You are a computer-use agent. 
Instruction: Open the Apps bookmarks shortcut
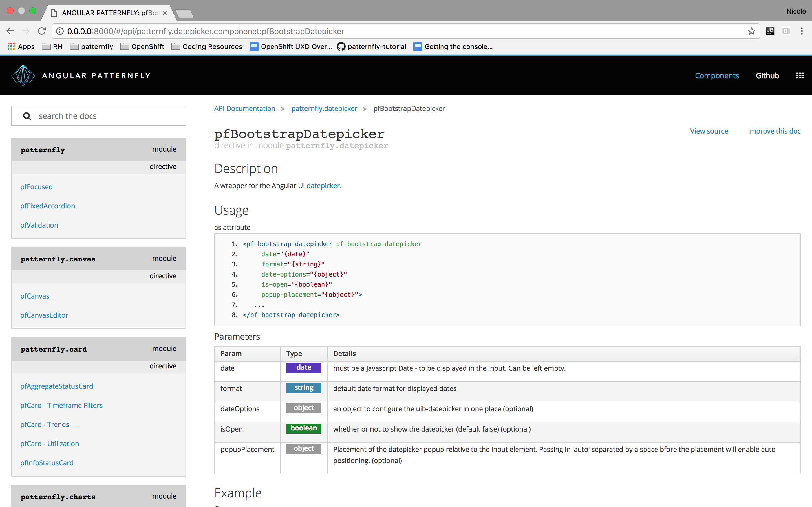21,46
